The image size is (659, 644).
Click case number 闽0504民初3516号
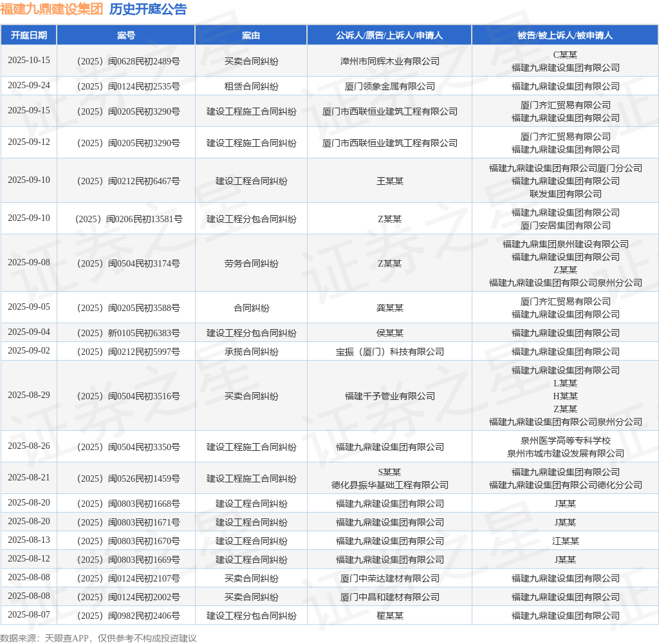tap(129, 397)
